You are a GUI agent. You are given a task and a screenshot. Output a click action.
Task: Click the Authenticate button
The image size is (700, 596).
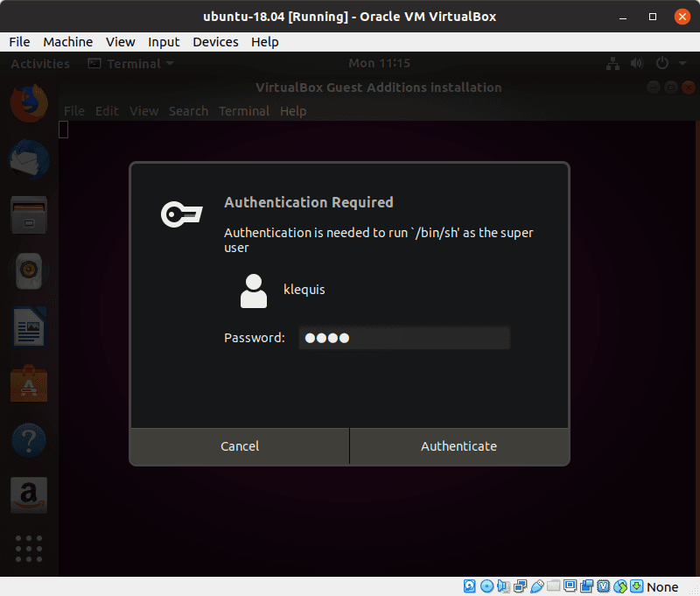pyautogui.click(x=458, y=446)
